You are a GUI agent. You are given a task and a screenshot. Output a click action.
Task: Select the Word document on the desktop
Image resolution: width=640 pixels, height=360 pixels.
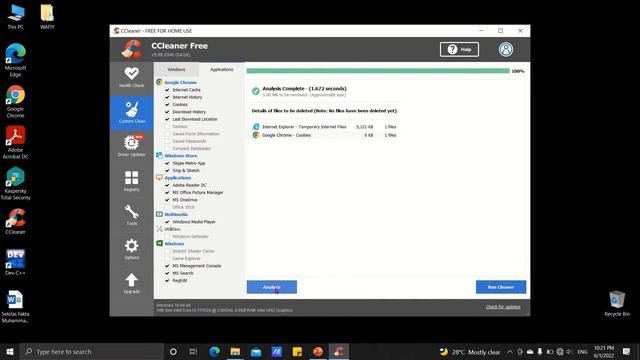click(16, 307)
